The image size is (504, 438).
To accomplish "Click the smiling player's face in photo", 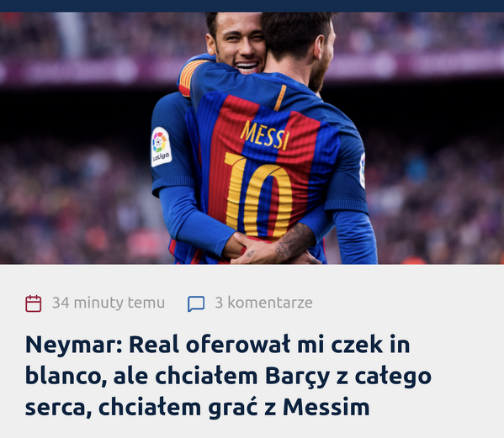I will pyautogui.click(x=240, y=45).
